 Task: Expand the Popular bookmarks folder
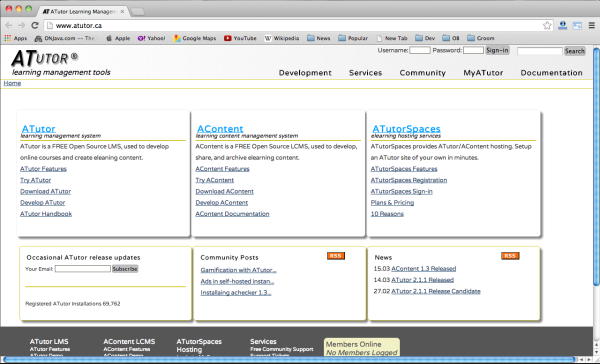pos(353,38)
